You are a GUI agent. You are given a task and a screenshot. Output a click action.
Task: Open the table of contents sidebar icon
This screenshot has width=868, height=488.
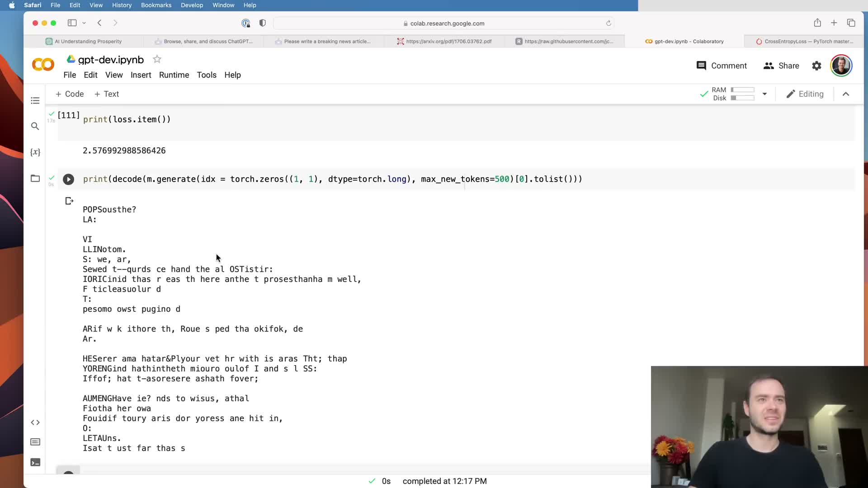(35, 100)
